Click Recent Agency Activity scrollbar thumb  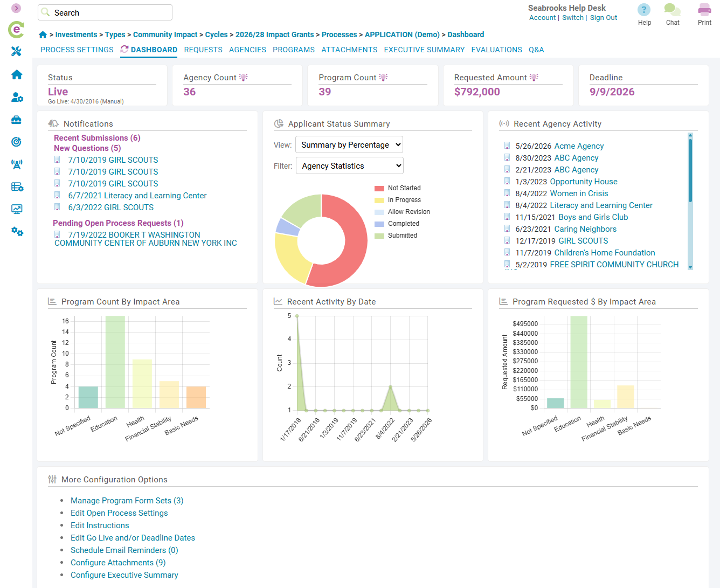(x=690, y=171)
